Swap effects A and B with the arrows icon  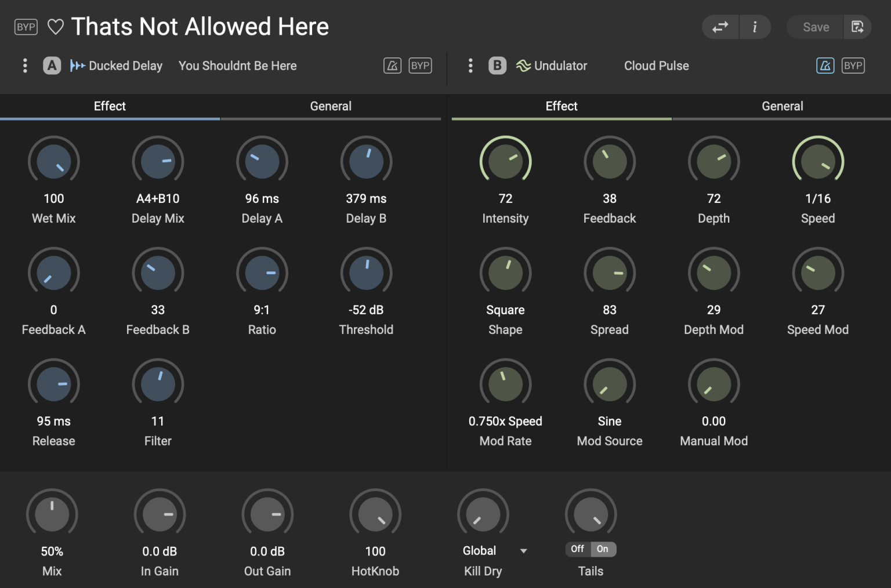(x=720, y=27)
